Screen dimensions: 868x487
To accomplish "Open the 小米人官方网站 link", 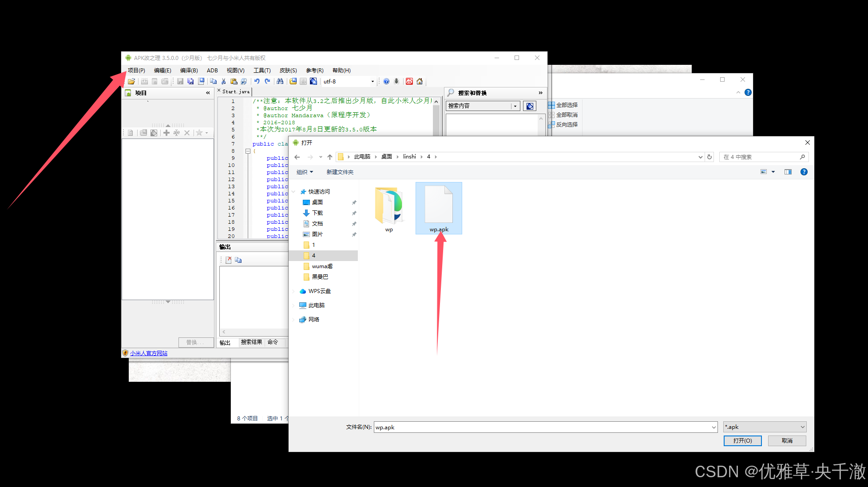I will (x=149, y=353).
